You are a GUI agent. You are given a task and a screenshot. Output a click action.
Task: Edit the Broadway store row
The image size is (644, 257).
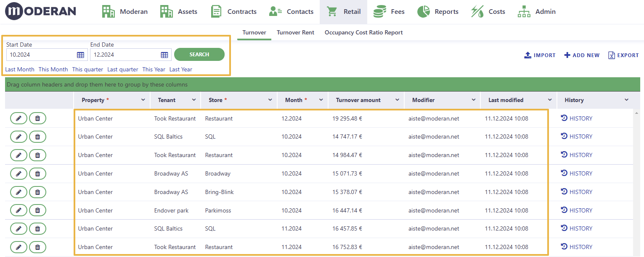(x=19, y=173)
